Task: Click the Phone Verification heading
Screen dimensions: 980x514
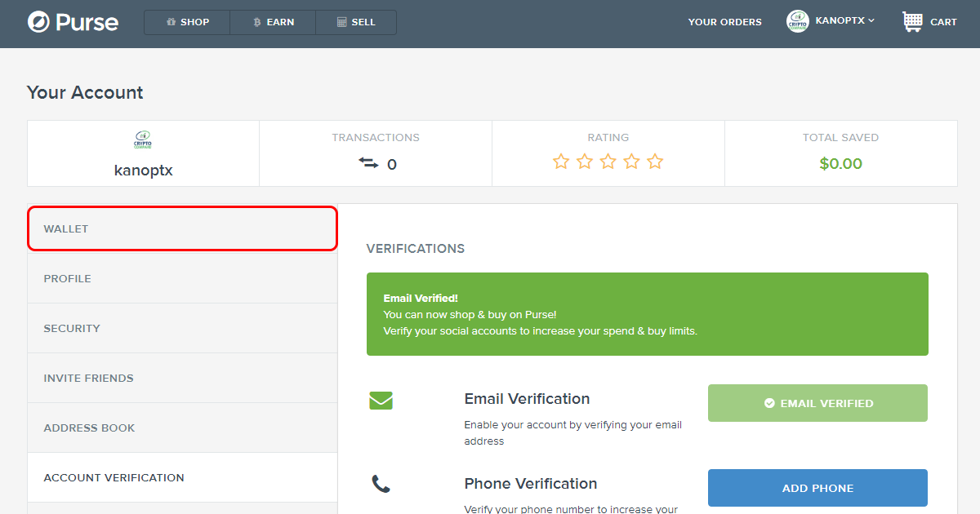Action: 531,484
